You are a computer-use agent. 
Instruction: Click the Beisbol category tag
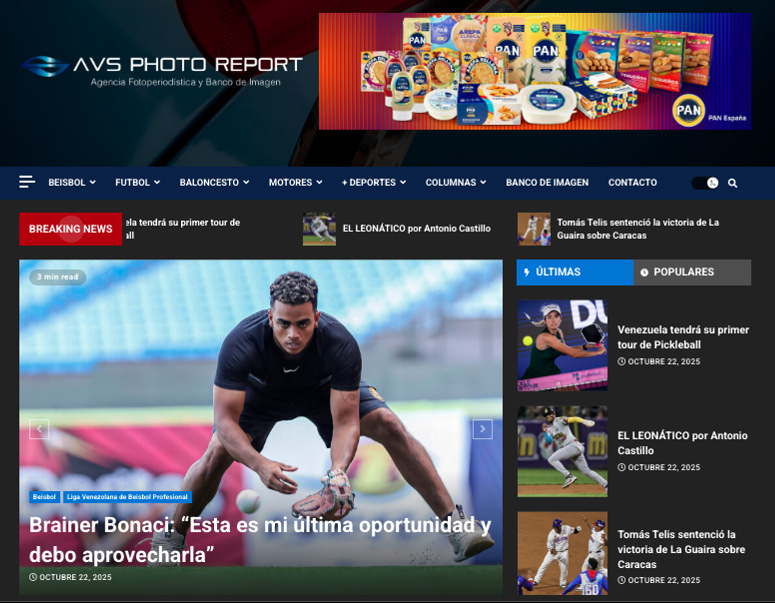(x=44, y=497)
